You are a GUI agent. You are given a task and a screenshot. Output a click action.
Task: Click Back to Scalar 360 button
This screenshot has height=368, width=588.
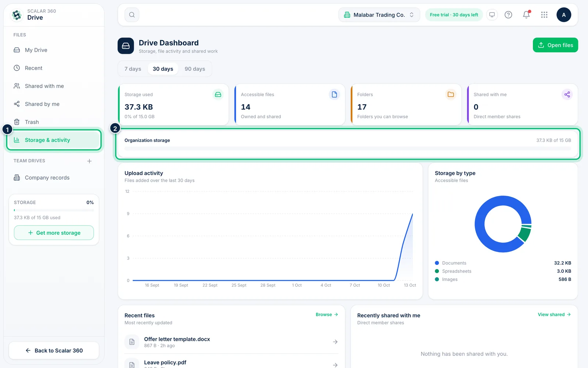coord(54,351)
